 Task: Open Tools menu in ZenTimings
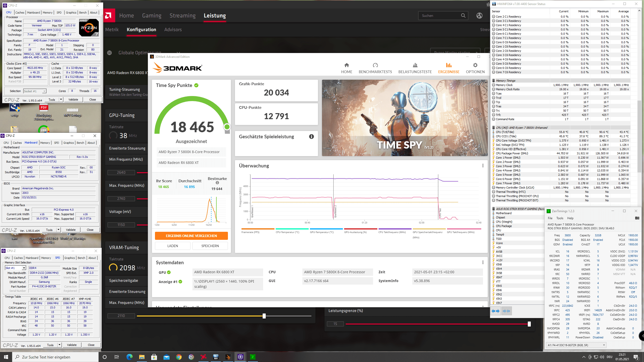pyautogui.click(x=560, y=218)
